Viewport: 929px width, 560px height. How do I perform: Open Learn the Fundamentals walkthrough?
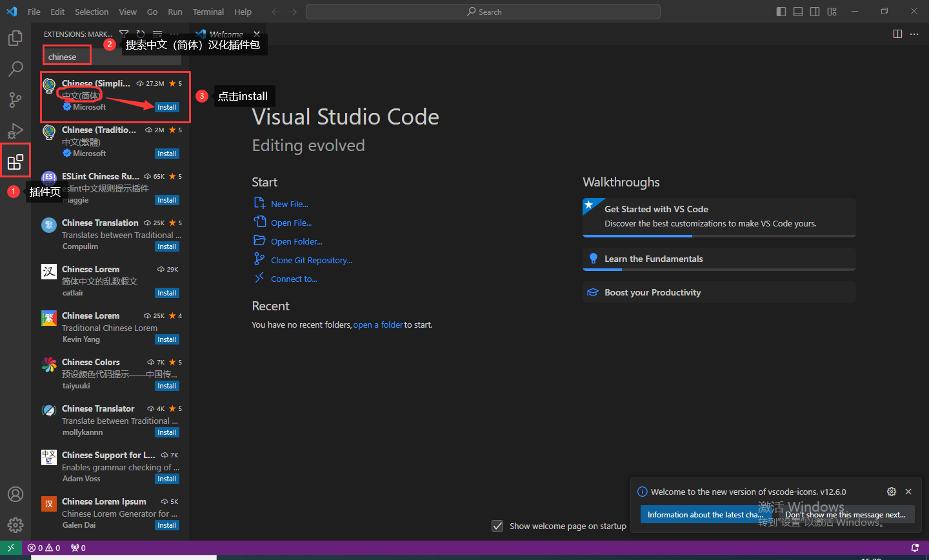pyautogui.click(x=719, y=259)
